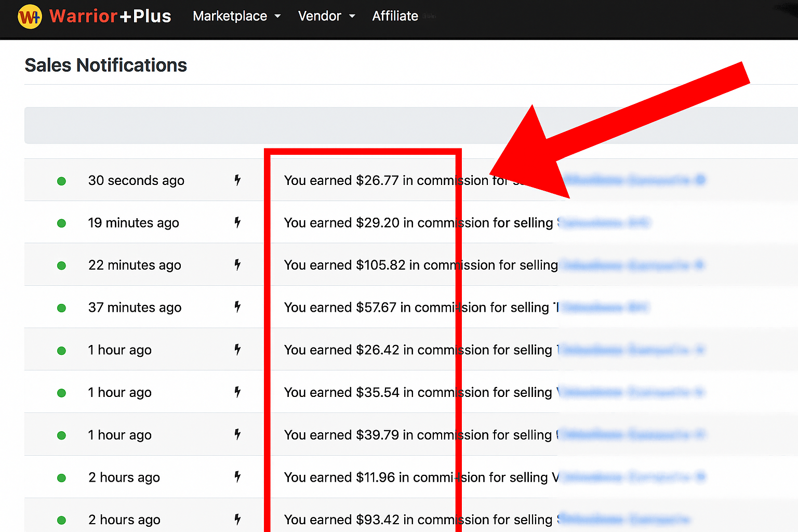The width and height of the screenshot is (798, 532).
Task: Click the Warrior+Plus logo icon
Action: point(30,17)
